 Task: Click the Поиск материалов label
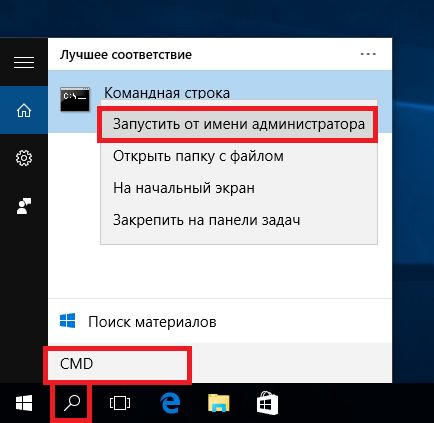[x=152, y=322]
